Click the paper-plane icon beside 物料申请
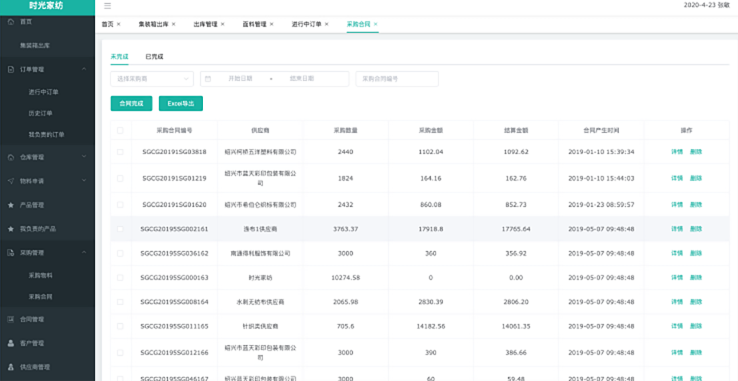 point(11,181)
